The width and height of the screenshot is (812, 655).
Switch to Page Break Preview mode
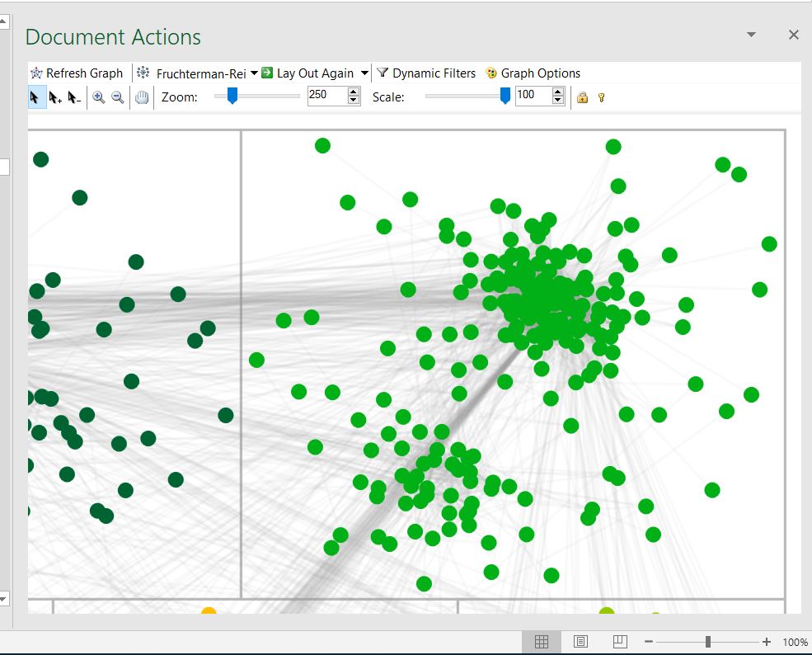tap(619, 641)
